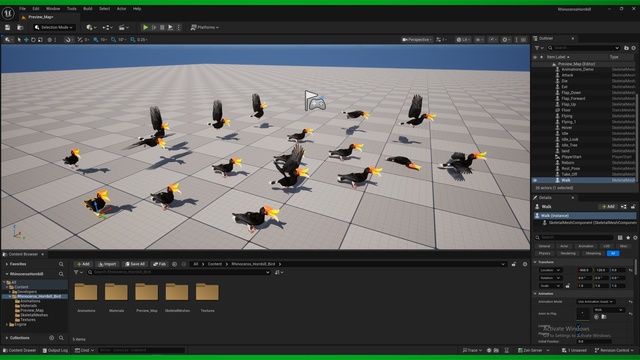Image resolution: width=640 pixels, height=360 pixels.
Task: Open the Animations folder thumbnail
Action: [x=86, y=292]
